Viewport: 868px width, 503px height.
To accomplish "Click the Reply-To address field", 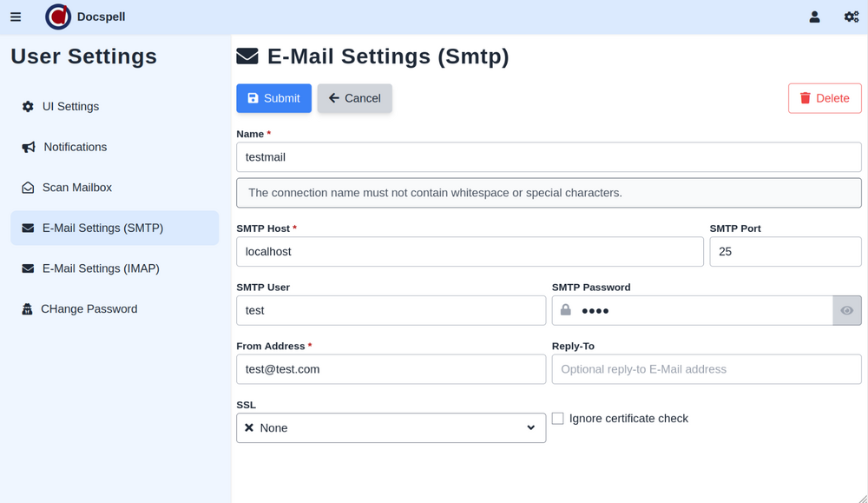I will 706,369.
